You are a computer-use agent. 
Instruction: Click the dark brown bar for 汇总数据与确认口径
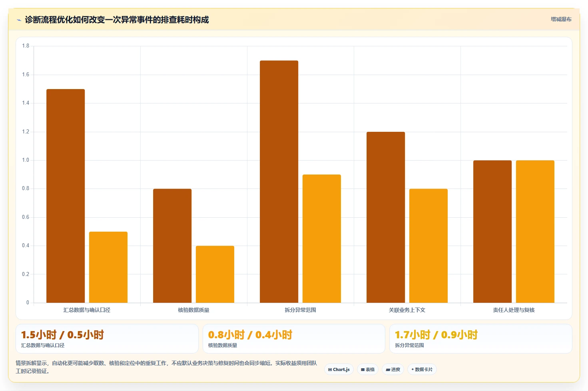pos(66,196)
